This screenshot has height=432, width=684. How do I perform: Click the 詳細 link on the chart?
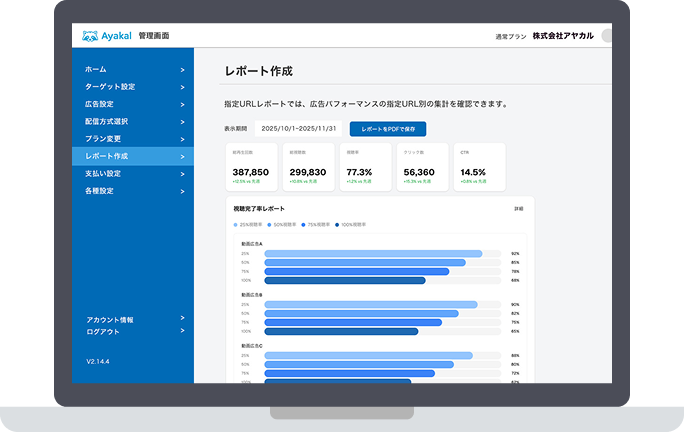(x=518, y=209)
